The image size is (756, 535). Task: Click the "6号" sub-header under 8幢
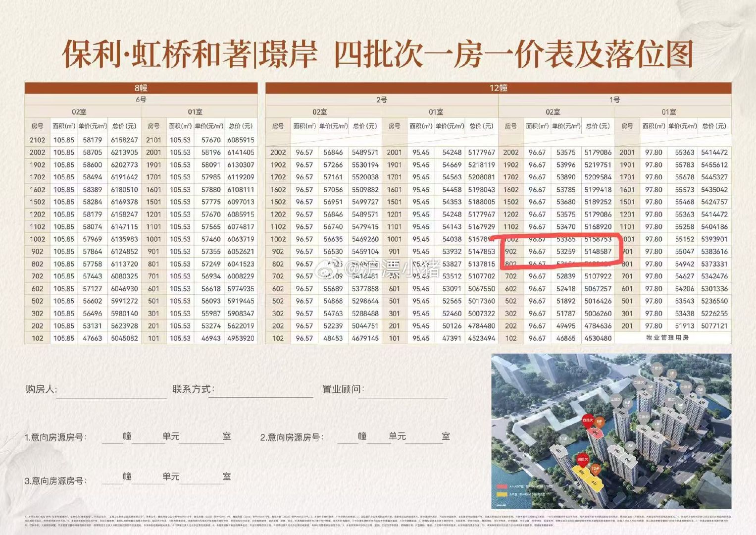pos(141,100)
